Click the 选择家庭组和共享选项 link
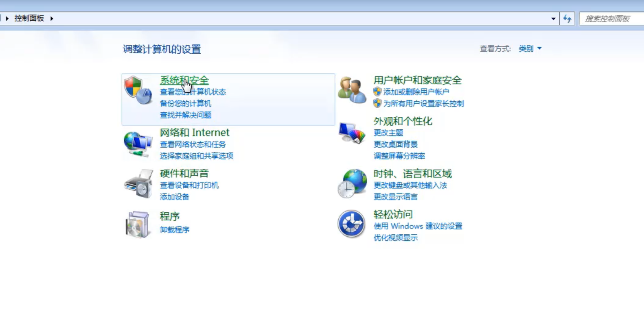This screenshot has height=318, width=644. tap(197, 156)
